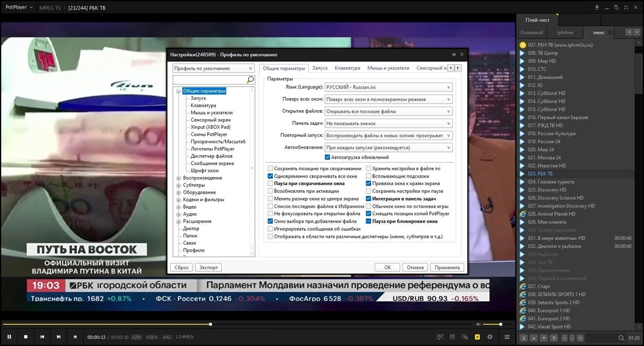Click the playlist search magnifier icon
Viewport: 644px width, 346px height.
click(x=621, y=338)
